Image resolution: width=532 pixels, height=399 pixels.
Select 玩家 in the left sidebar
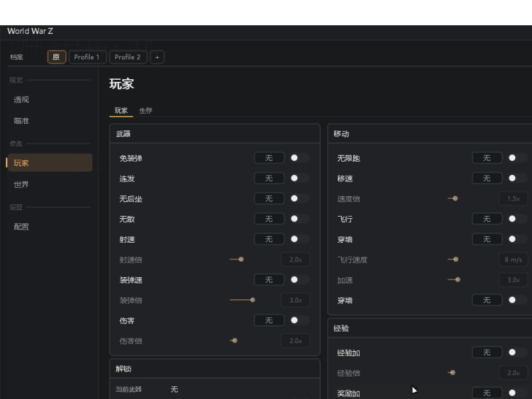tap(50, 163)
